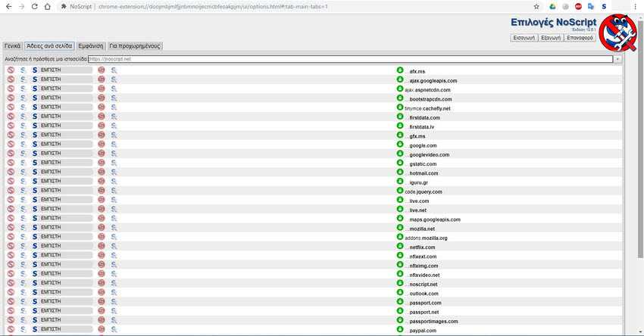The height and width of the screenshot is (336, 644).
Task: Set paypal.com to Default preset
Action: [11, 329]
